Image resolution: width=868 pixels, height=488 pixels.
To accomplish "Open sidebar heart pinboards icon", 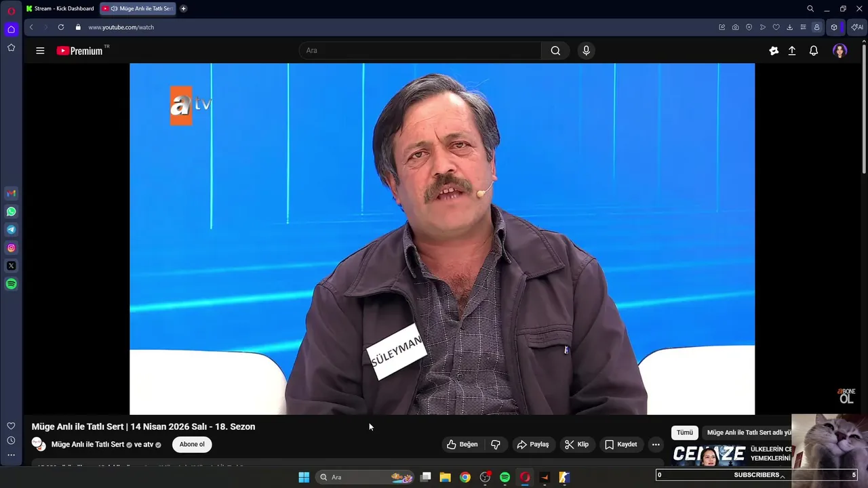I will [x=11, y=426].
